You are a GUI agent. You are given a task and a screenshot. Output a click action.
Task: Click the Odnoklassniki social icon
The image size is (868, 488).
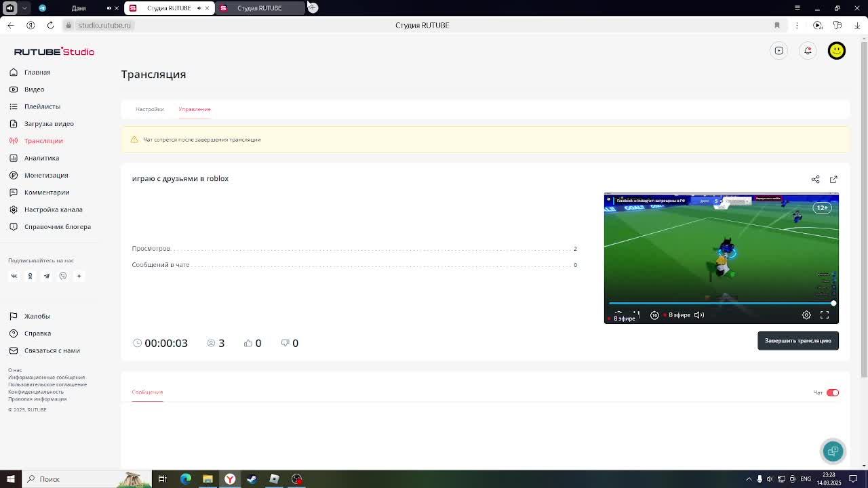(x=30, y=276)
